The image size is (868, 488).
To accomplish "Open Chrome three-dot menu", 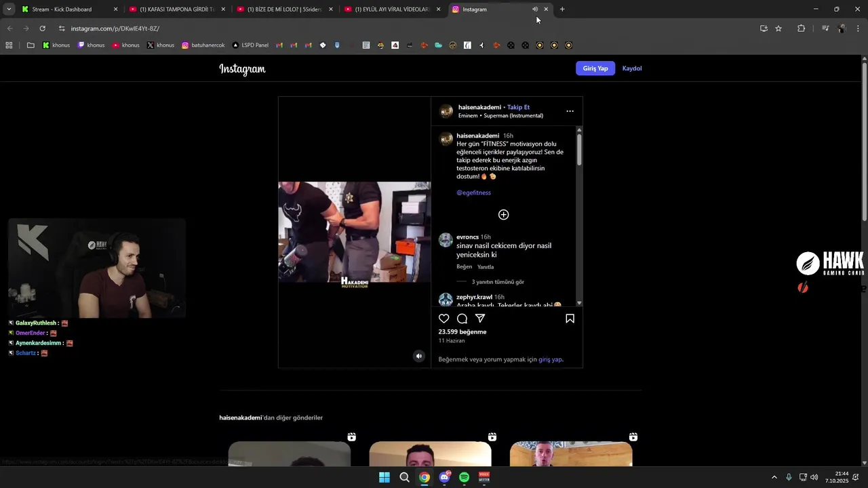I will tap(859, 28).
